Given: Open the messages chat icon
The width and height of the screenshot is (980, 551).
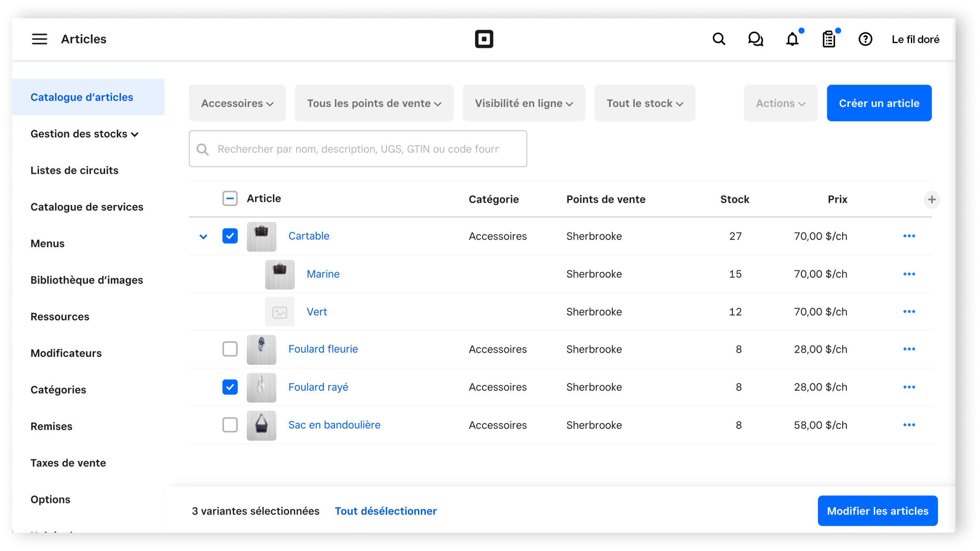Looking at the screenshot, I should (x=755, y=39).
